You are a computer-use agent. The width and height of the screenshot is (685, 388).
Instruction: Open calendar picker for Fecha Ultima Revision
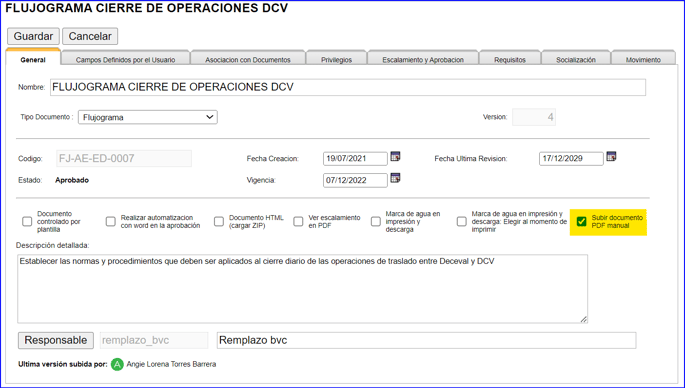point(611,156)
